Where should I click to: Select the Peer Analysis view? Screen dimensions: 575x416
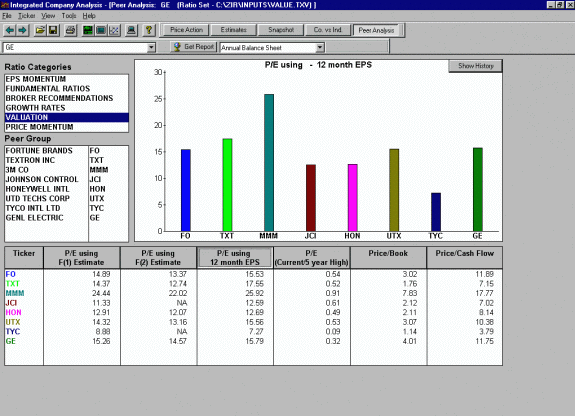376,30
